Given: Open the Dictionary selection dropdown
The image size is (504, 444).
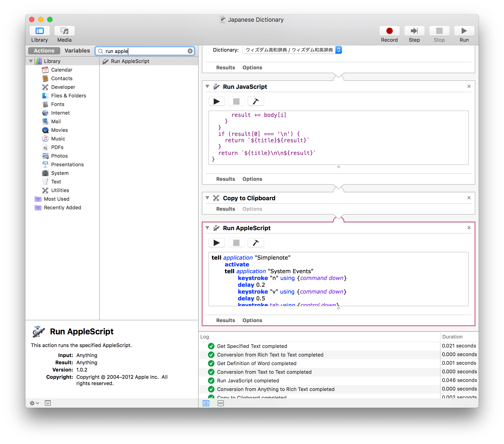Looking at the screenshot, I should tap(339, 50).
